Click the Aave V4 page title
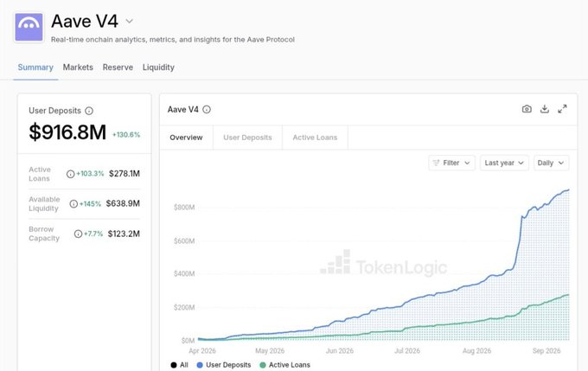This screenshot has width=588, height=371. click(x=85, y=21)
